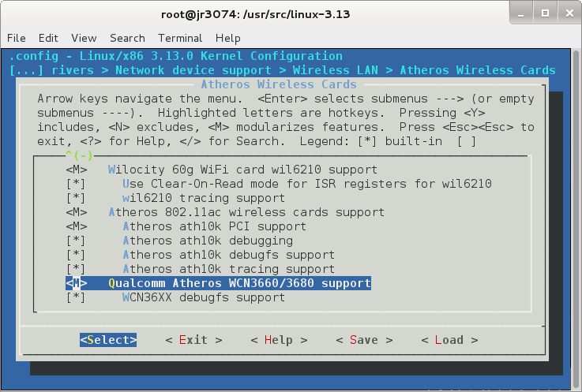The height and width of the screenshot is (392, 582).
Task: Click the < Help > button at bottom
Action: pos(279,340)
